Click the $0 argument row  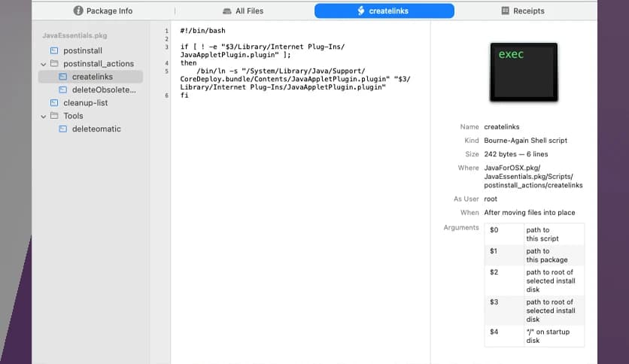pos(534,234)
